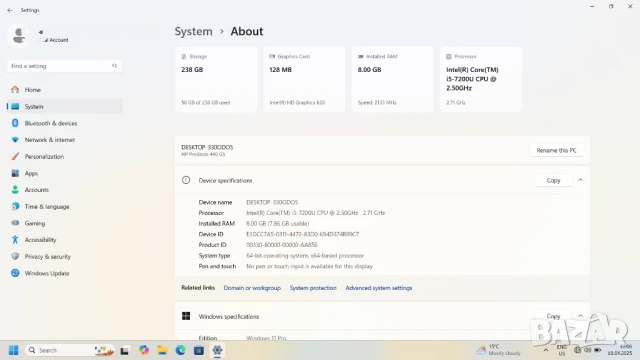
Task: Open File Explorer from the taskbar
Action: [162, 350]
